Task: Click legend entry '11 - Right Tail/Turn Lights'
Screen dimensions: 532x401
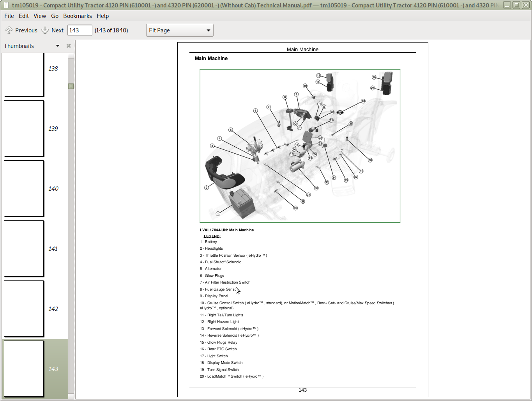Action: coord(221,315)
